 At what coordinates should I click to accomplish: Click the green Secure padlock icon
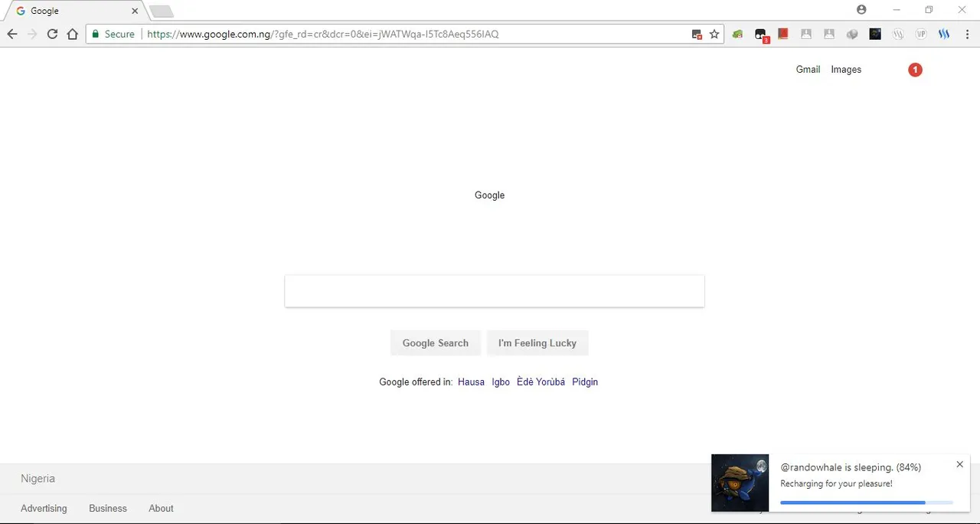(x=96, y=34)
